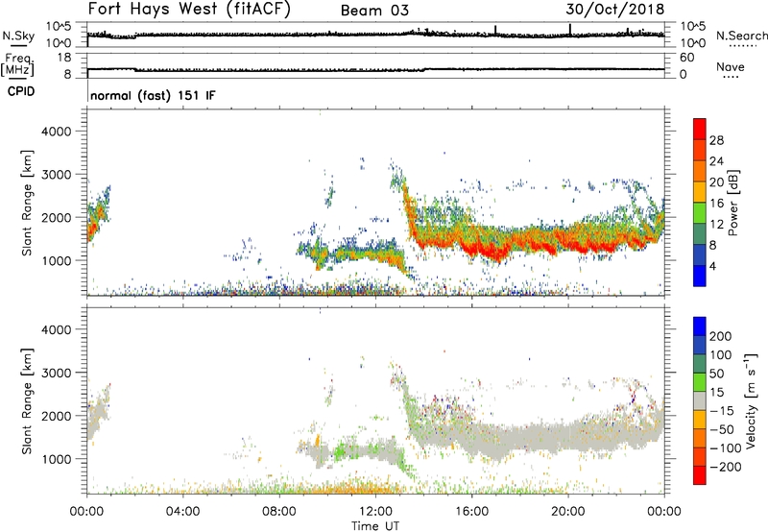
Task: Click the '08:00' time axis label
Action: point(278,512)
